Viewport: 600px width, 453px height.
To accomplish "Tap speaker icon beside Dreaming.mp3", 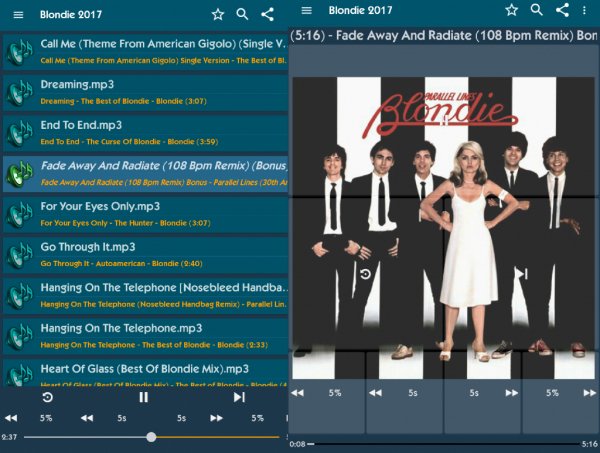I will pos(19,93).
